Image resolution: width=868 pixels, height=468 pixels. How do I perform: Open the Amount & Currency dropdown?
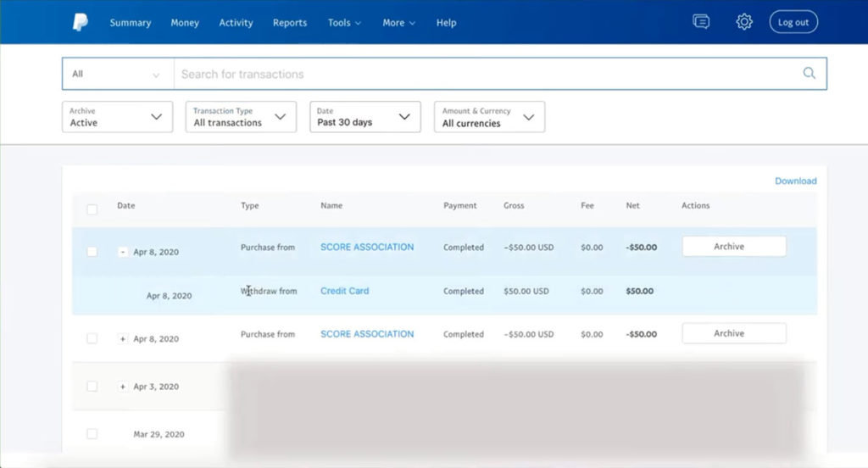tap(489, 117)
